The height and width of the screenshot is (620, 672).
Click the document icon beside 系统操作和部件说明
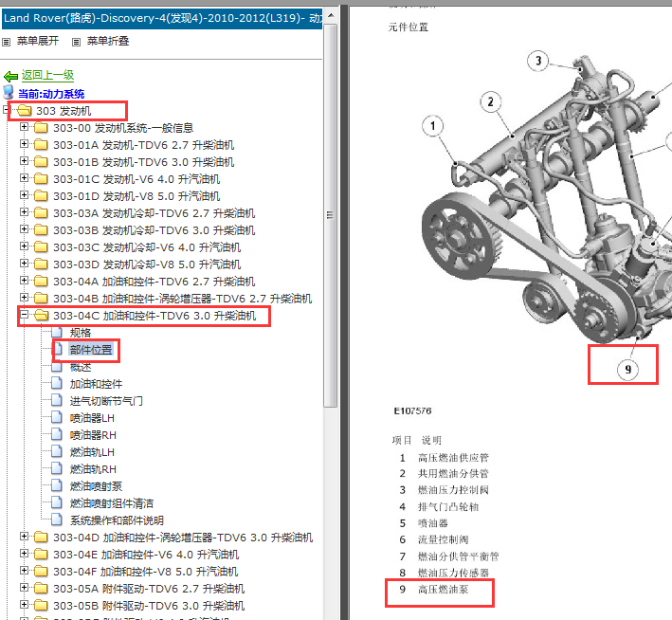pos(57,520)
